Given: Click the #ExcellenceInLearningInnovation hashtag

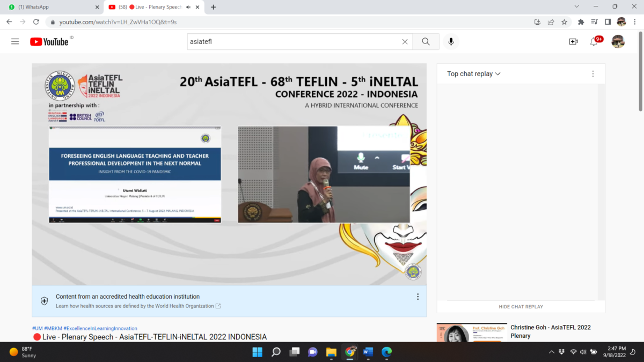Looking at the screenshot, I should point(100,328).
